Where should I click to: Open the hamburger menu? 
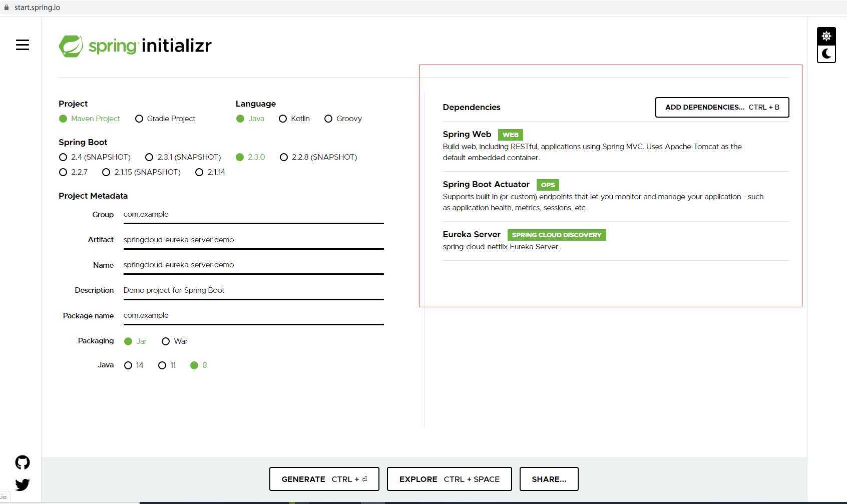[22, 45]
